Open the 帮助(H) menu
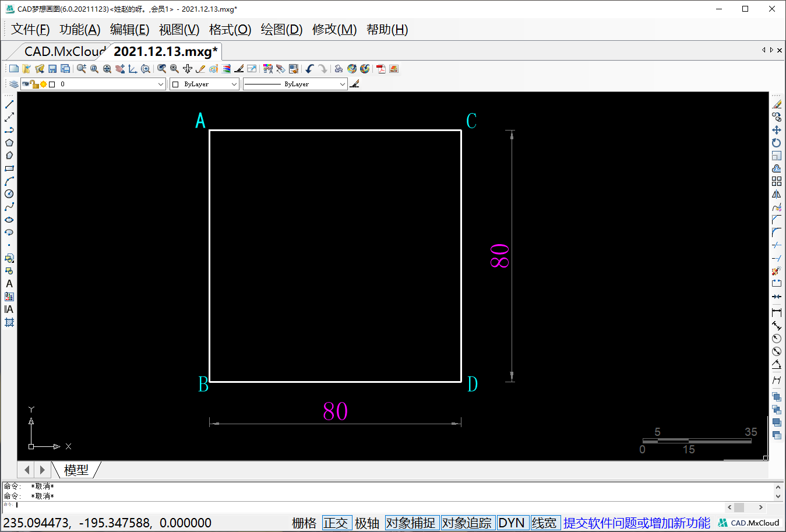 387,30
